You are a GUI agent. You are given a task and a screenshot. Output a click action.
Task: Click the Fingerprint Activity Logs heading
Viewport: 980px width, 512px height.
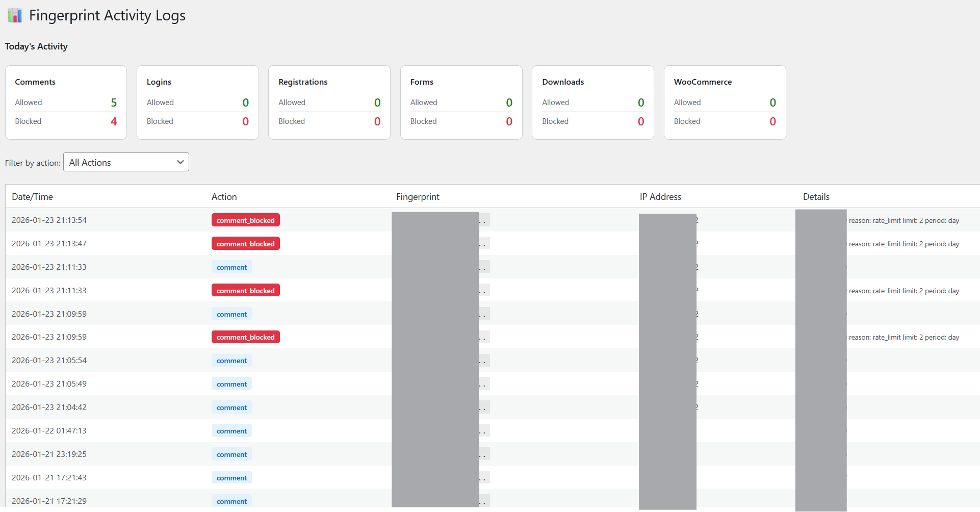click(x=107, y=15)
